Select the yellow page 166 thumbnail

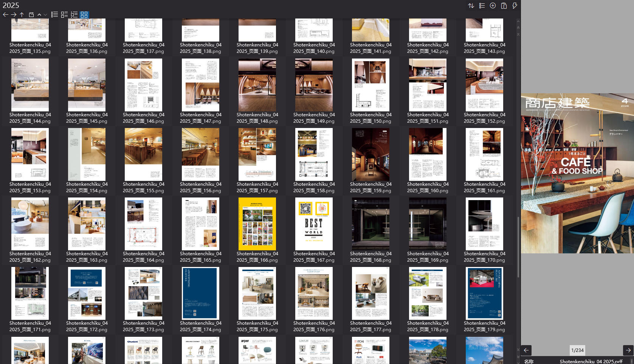[x=257, y=224]
